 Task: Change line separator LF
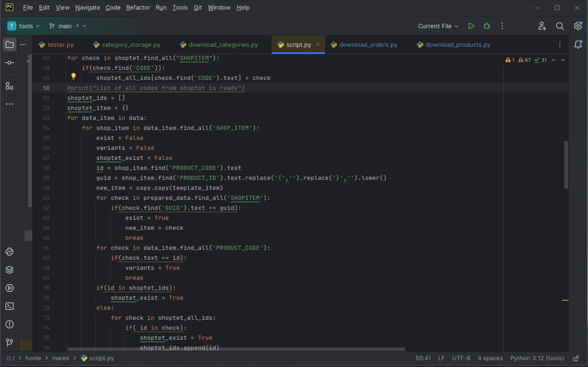[x=441, y=358]
